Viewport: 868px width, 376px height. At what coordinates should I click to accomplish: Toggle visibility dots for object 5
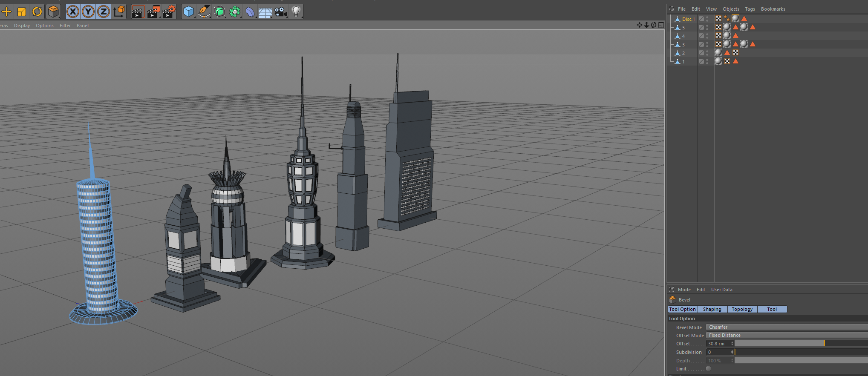707,27
